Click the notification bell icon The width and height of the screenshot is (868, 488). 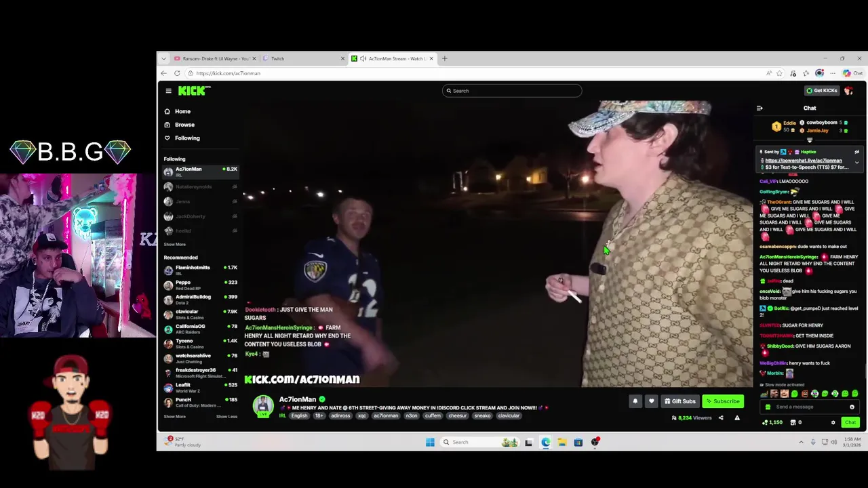click(x=635, y=401)
